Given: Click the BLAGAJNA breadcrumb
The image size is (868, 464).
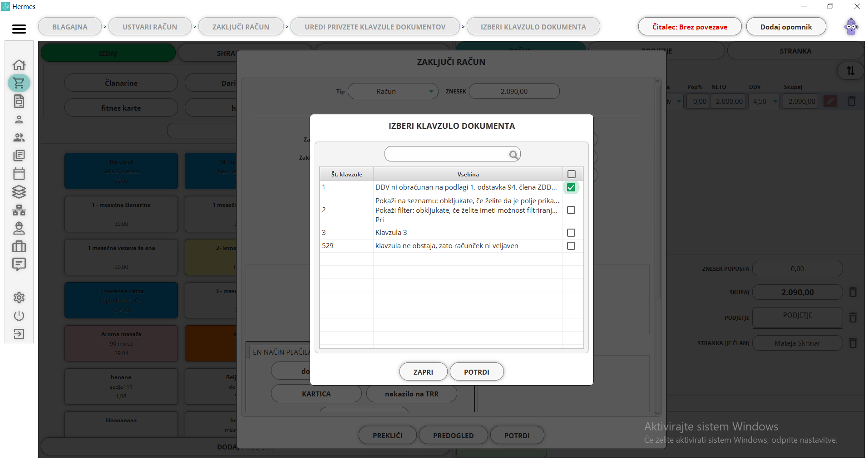Looking at the screenshot, I should 70,27.
